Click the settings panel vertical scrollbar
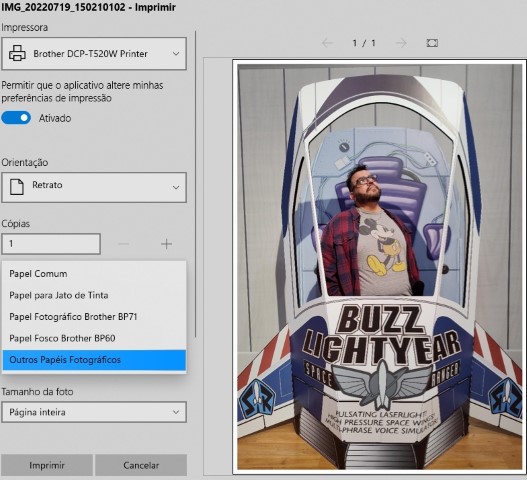This screenshot has height=480, width=527. (196, 184)
